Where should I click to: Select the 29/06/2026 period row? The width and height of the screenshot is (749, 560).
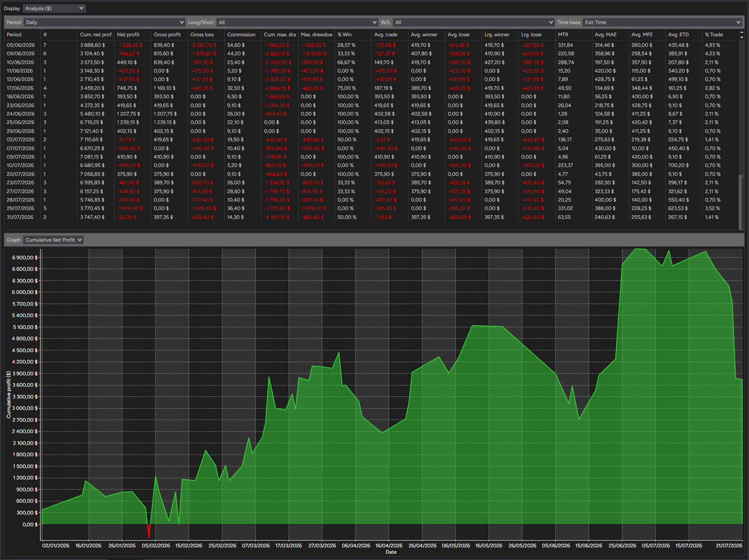pos(371,131)
